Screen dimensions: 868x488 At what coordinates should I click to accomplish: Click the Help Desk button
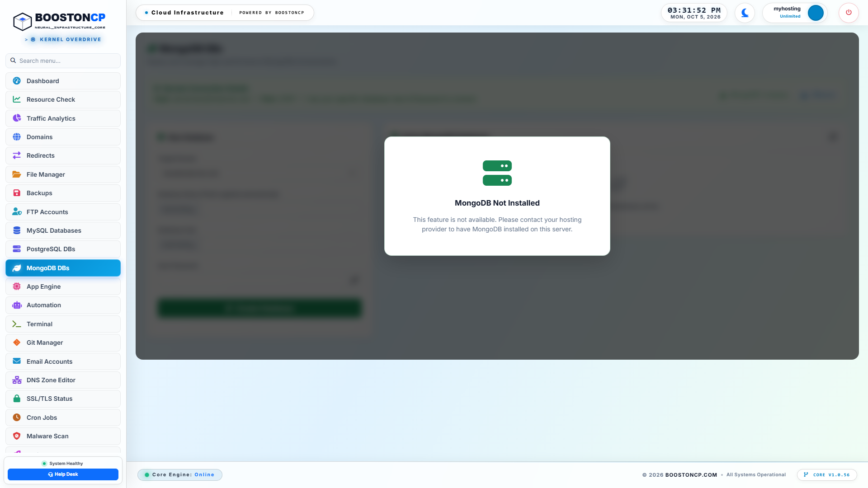click(63, 474)
